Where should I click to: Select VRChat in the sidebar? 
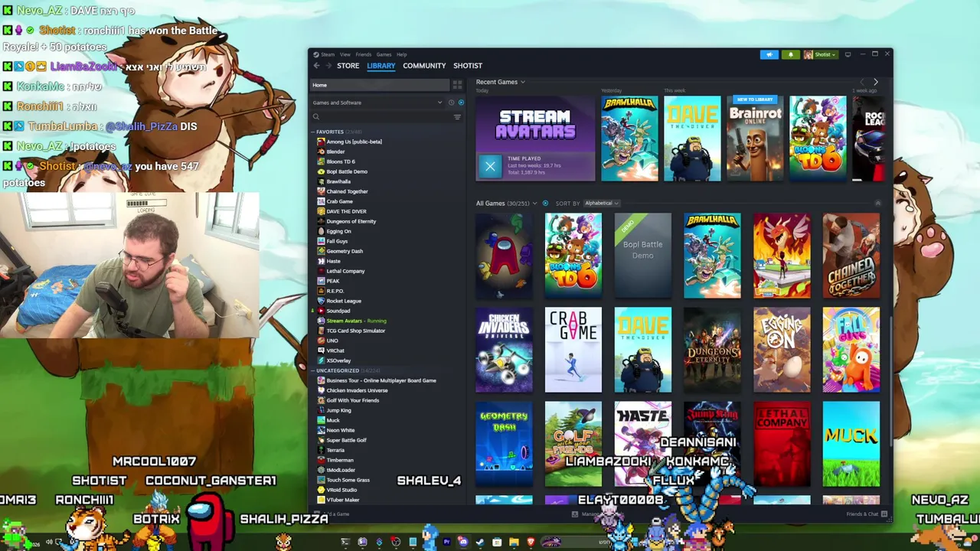click(335, 350)
